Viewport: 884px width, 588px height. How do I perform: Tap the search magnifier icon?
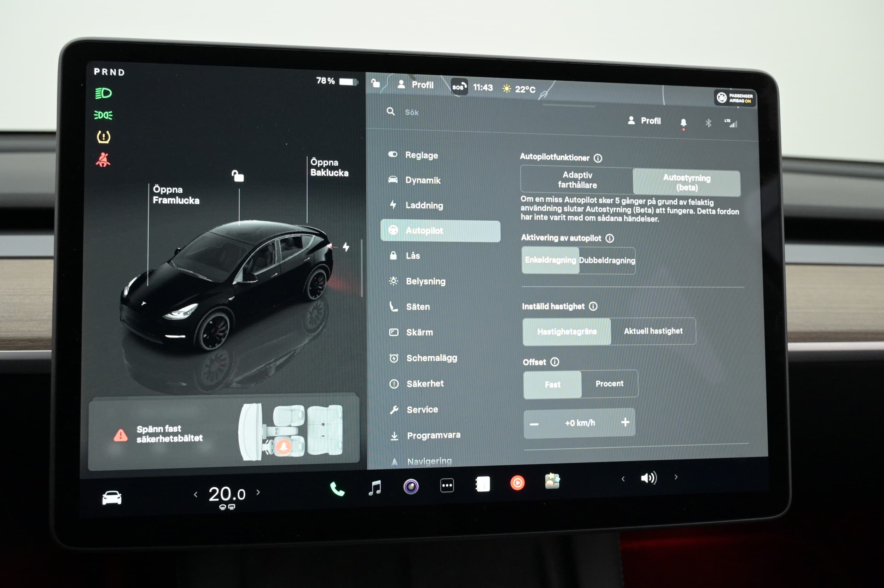click(390, 111)
